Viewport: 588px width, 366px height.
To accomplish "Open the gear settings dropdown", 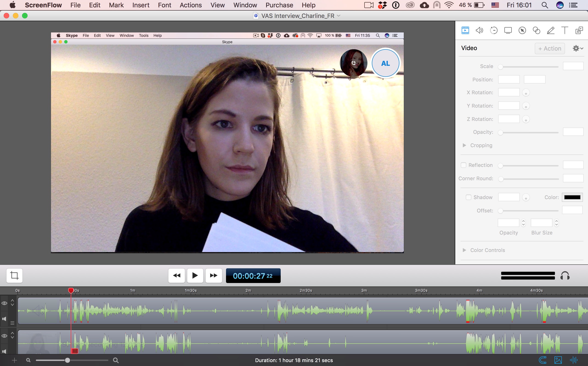I will pos(578,48).
